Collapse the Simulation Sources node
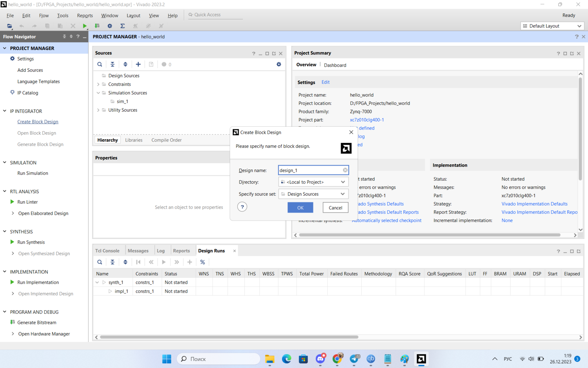Viewport: 588px width, 368px height. coord(98,93)
